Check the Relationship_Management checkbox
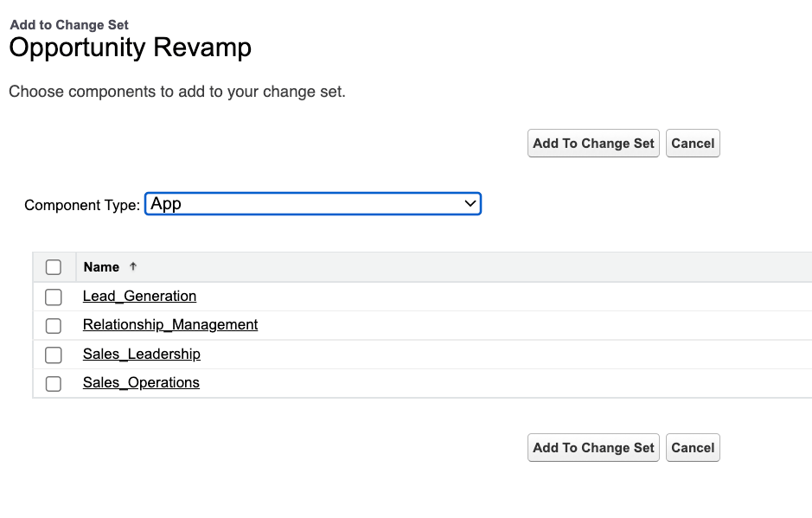 (x=53, y=326)
